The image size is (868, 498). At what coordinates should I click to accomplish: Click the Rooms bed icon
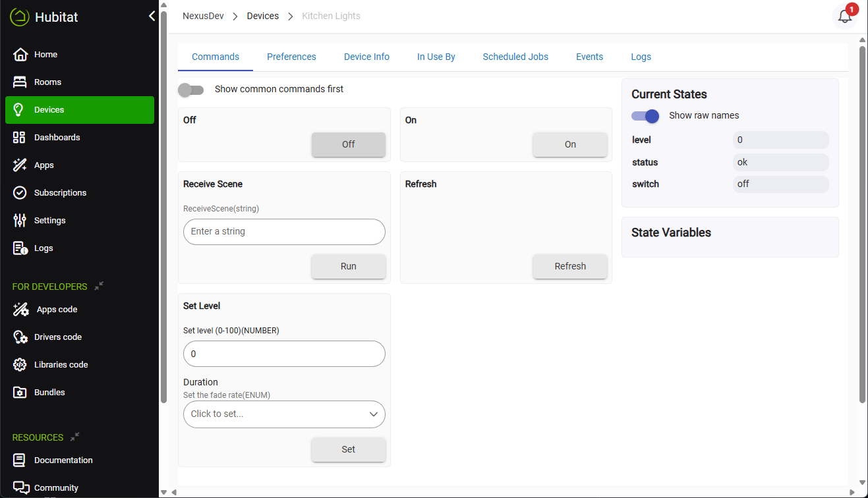point(20,82)
